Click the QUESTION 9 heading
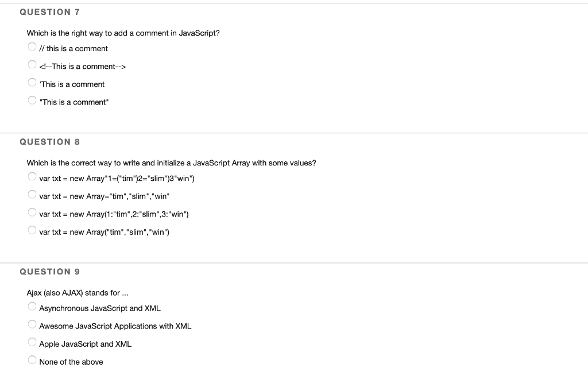This screenshot has width=588, height=383. tap(50, 271)
